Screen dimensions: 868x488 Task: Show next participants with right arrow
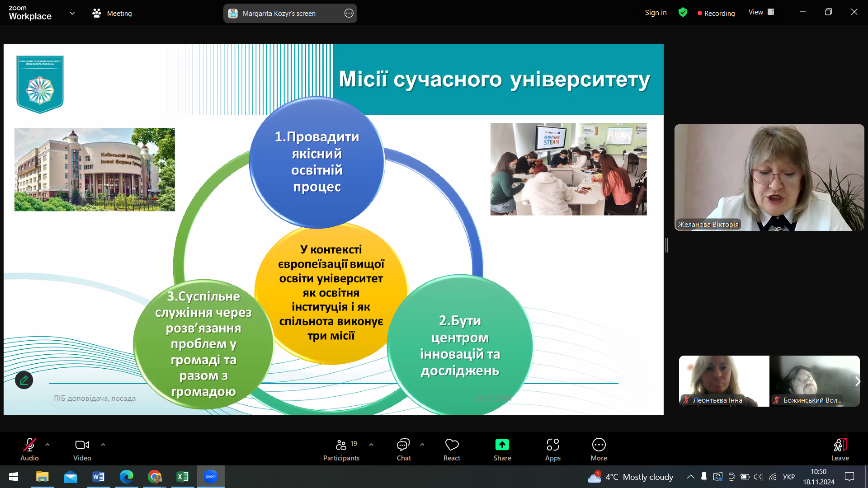tap(857, 381)
